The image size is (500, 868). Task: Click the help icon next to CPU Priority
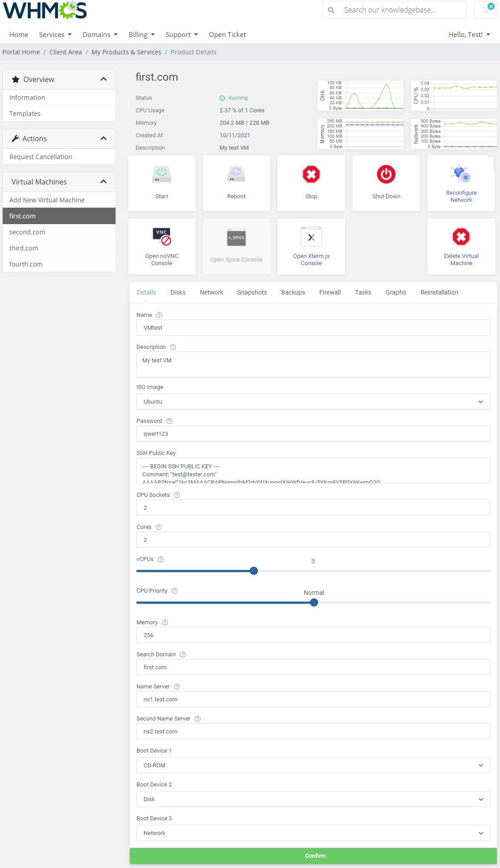[175, 591]
